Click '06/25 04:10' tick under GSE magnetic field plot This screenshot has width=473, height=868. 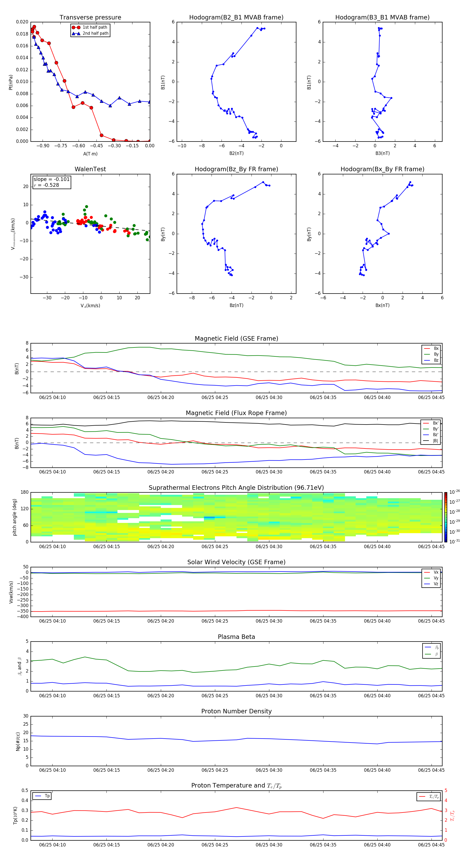[52, 398]
